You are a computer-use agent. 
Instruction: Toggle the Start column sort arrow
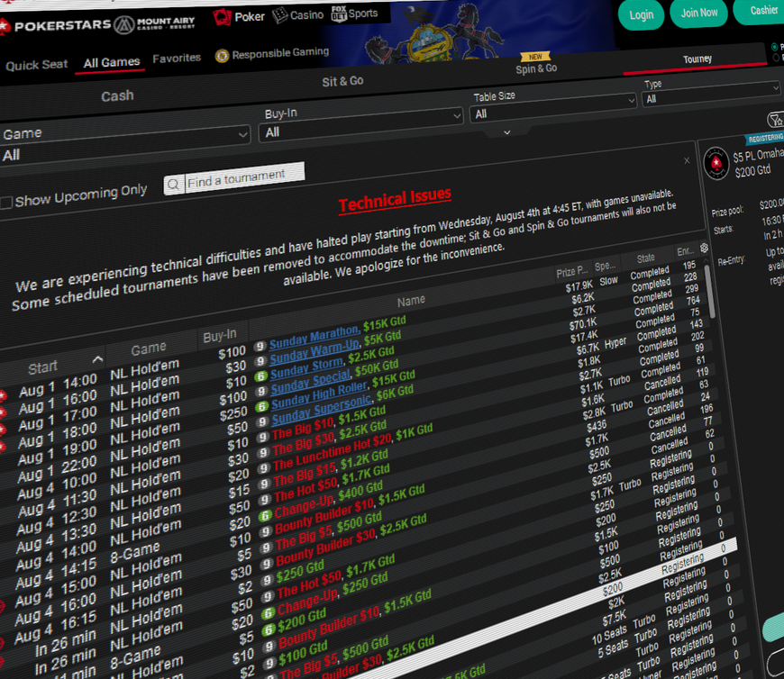(98, 359)
